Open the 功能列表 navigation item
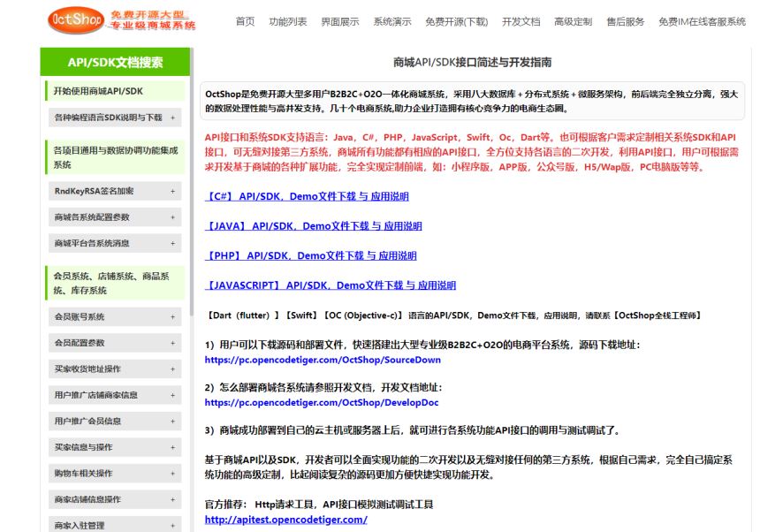The height and width of the screenshot is (532, 760). point(281,23)
